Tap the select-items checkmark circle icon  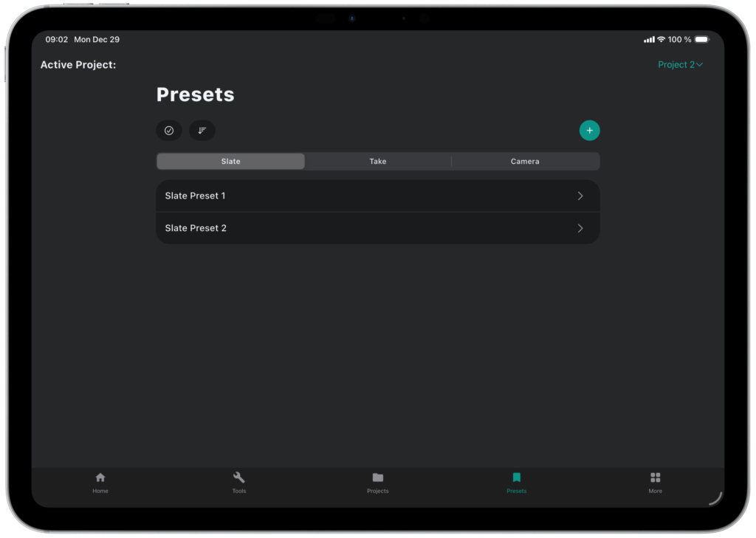coord(169,131)
